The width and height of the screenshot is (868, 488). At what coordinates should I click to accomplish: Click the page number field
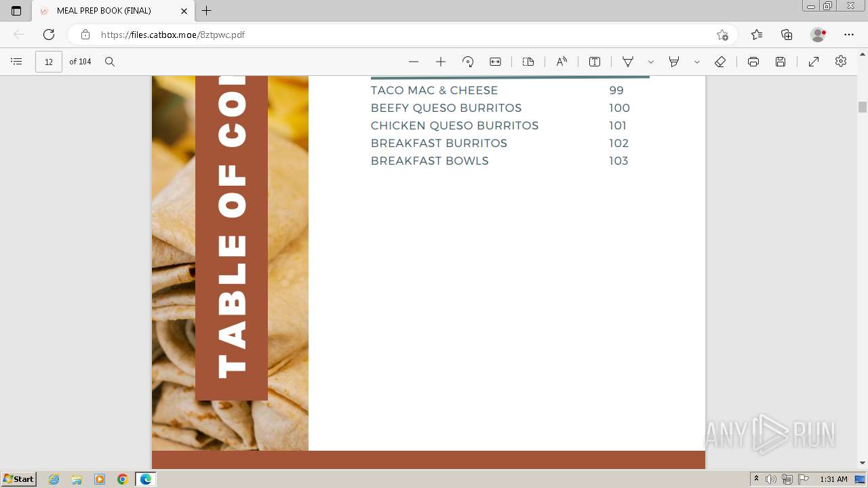pyautogui.click(x=49, y=62)
